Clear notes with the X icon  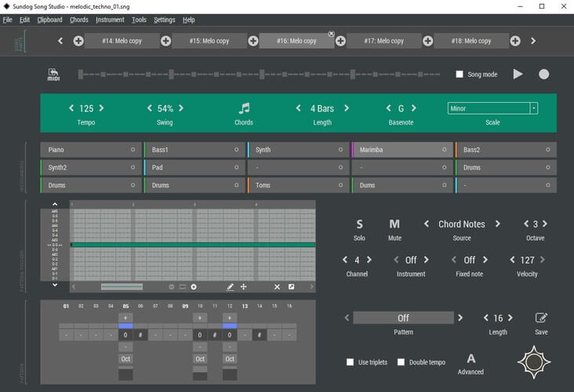(277, 287)
